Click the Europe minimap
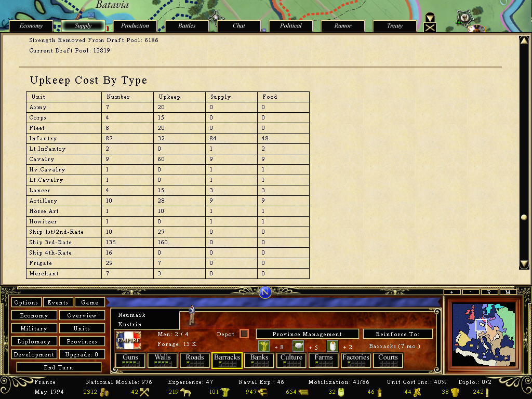This screenshot has width=532, height=399. pos(484,334)
